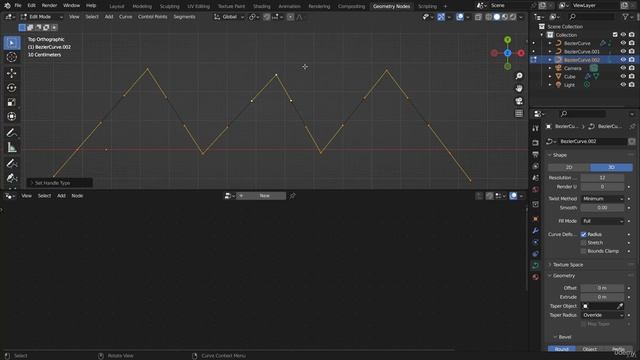Screen dimensions: 640x360
Task: Open the Edit Mode dropdown
Action: pos(42,17)
